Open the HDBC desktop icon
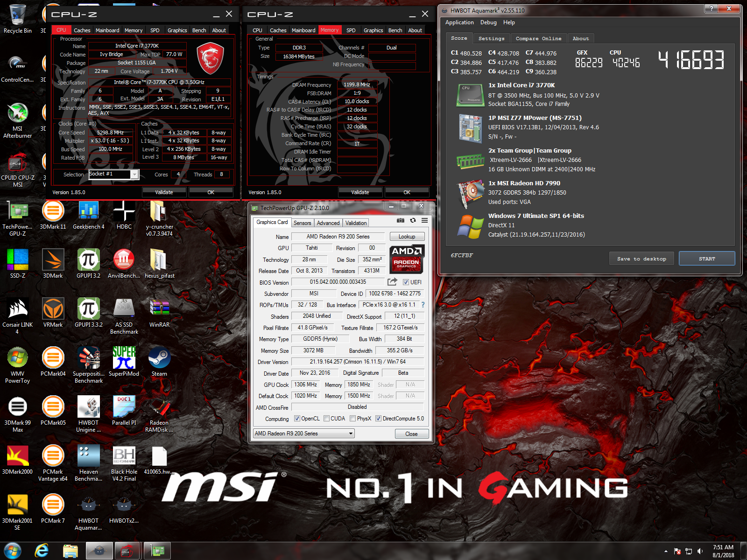747x560 pixels. 124,216
